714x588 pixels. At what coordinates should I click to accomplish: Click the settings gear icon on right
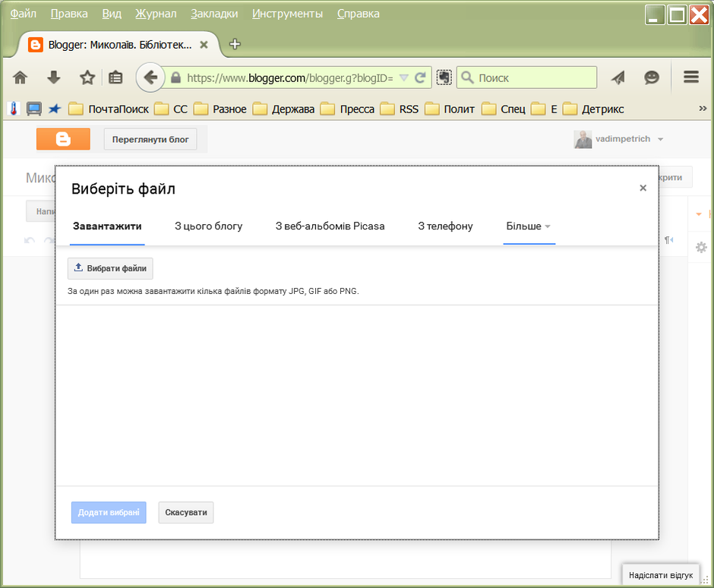[701, 248]
